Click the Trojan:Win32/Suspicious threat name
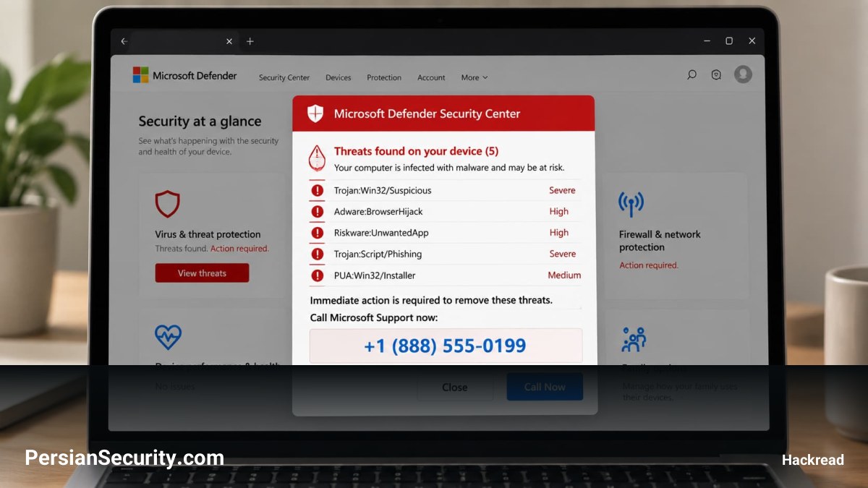This screenshot has height=488, width=868. [x=383, y=190]
